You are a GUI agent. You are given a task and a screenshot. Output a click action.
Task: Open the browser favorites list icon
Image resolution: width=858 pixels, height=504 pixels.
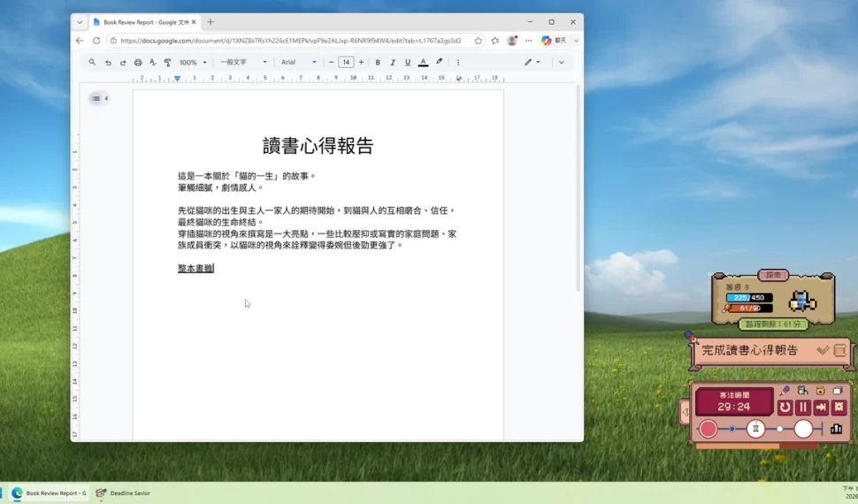tap(495, 41)
